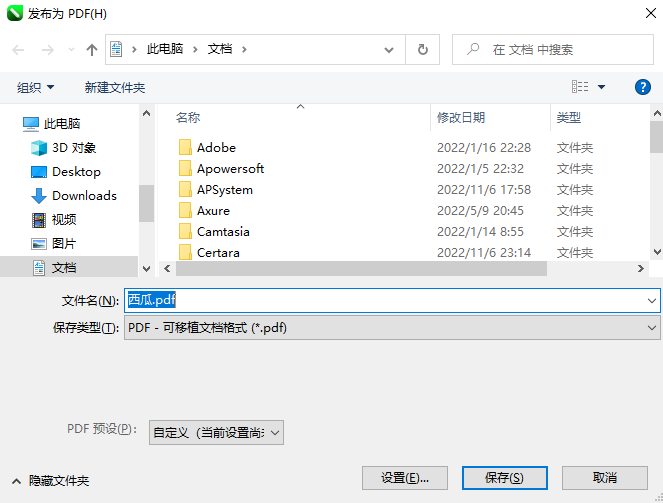Image resolution: width=663 pixels, height=503 pixels.
Task: Select the Adobe folder
Action: (x=216, y=148)
